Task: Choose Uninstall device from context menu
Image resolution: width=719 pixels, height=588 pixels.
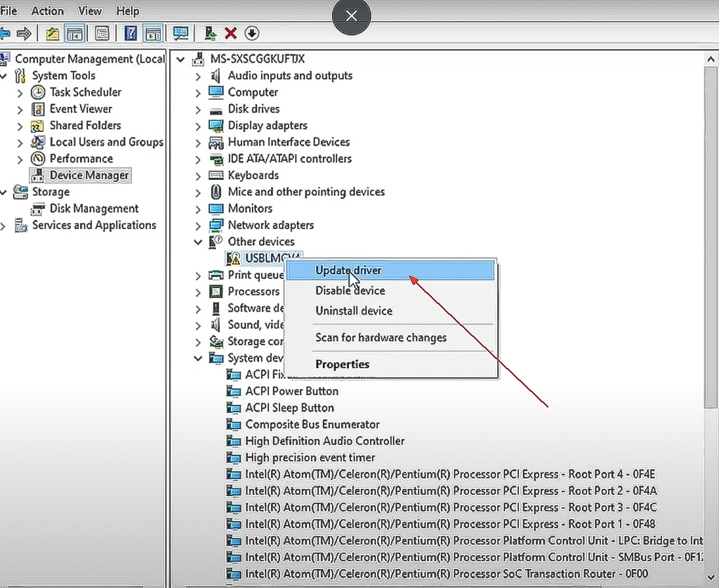Action: 390,311
